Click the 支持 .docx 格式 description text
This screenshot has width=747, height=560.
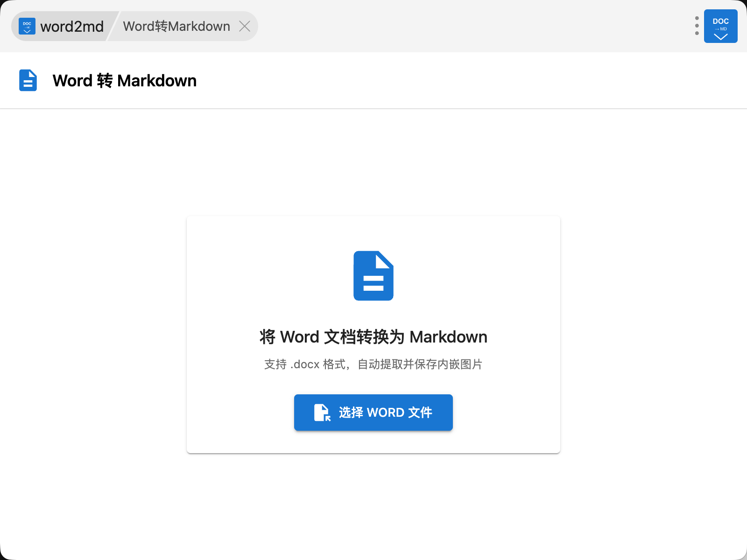coord(373,364)
